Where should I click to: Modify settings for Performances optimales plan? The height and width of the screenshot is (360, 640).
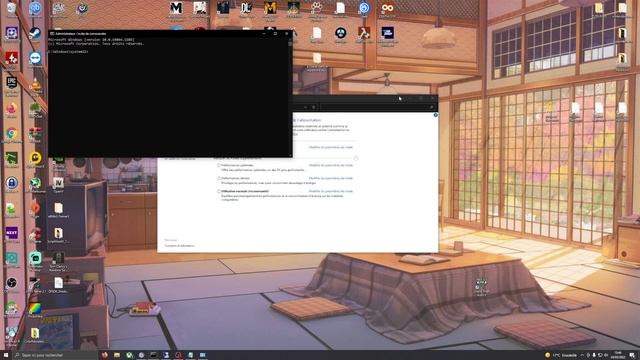coord(331,165)
